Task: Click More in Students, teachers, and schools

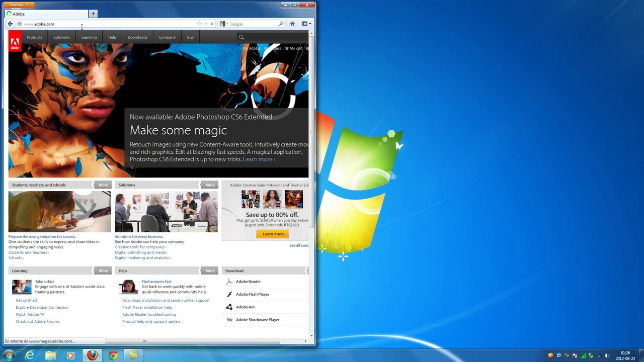Action: pos(103,185)
